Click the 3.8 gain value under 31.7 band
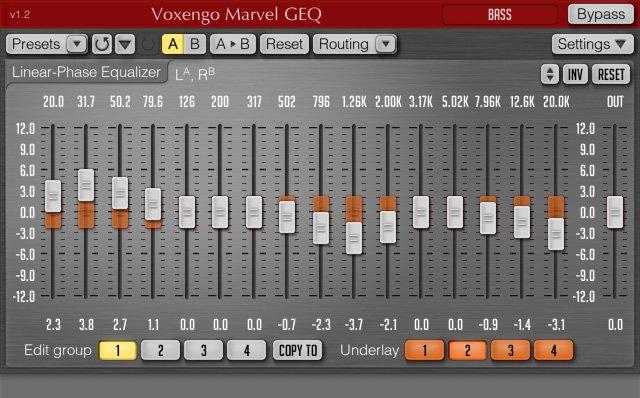 [86, 325]
